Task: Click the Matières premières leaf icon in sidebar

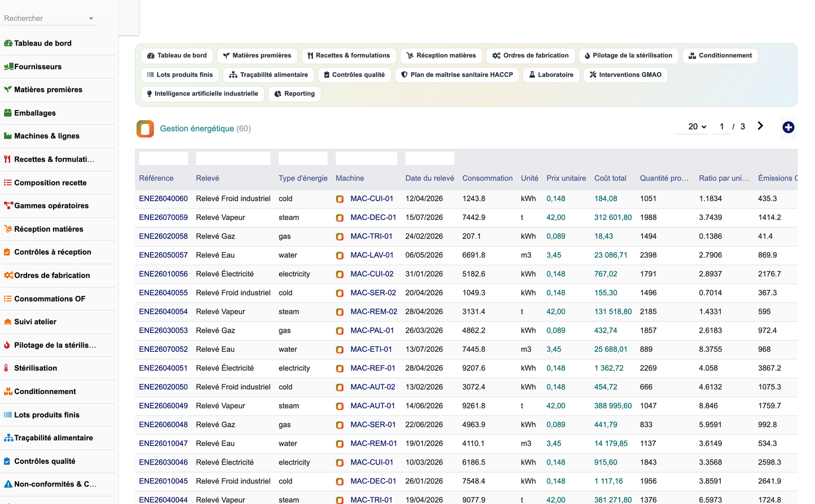Action: pyautogui.click(x=8, y=90)
